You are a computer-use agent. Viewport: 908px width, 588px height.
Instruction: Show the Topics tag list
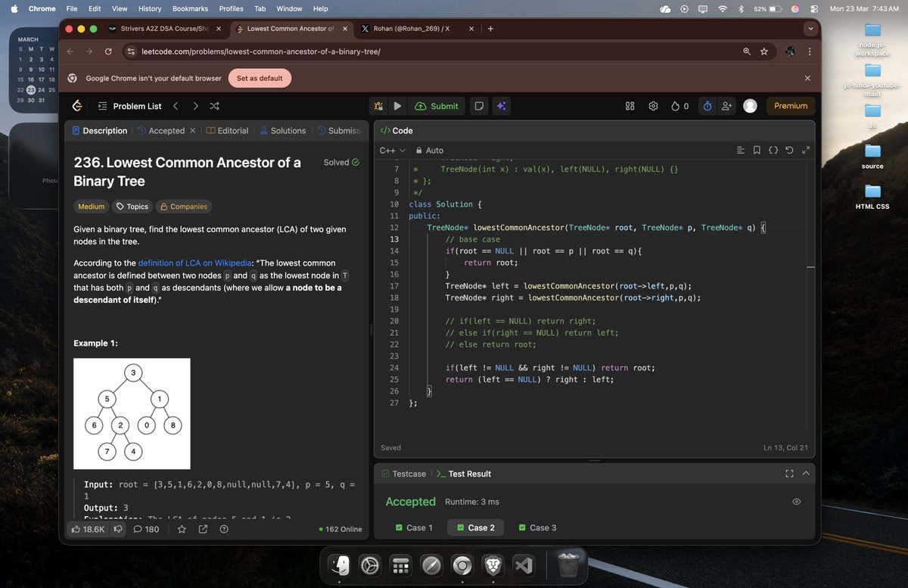point(132,207)
